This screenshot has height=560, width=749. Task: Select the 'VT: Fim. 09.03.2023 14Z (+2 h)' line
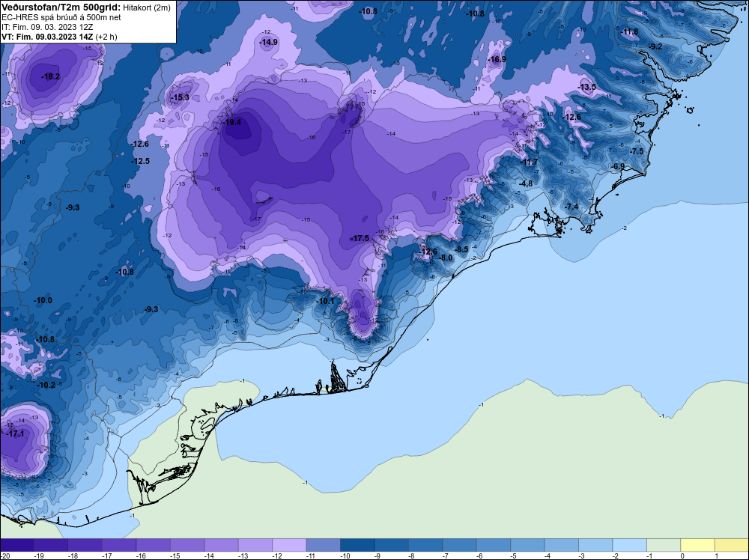coord(59,36)
